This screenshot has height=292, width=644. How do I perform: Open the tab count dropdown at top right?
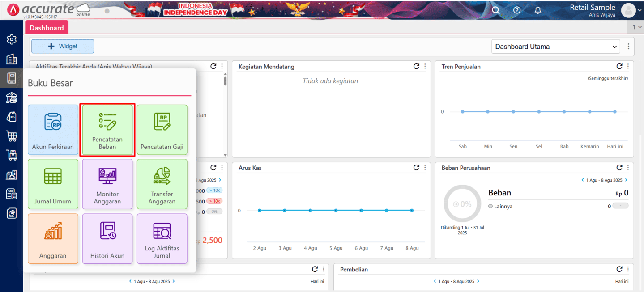click(637, 27)
